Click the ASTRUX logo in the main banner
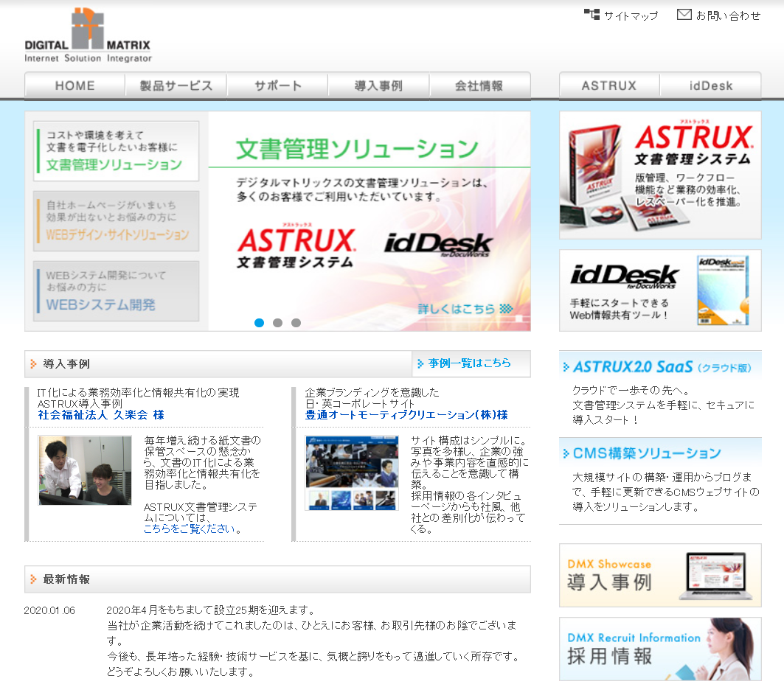This screenshot has width=784, height=687. coord(296,246)
